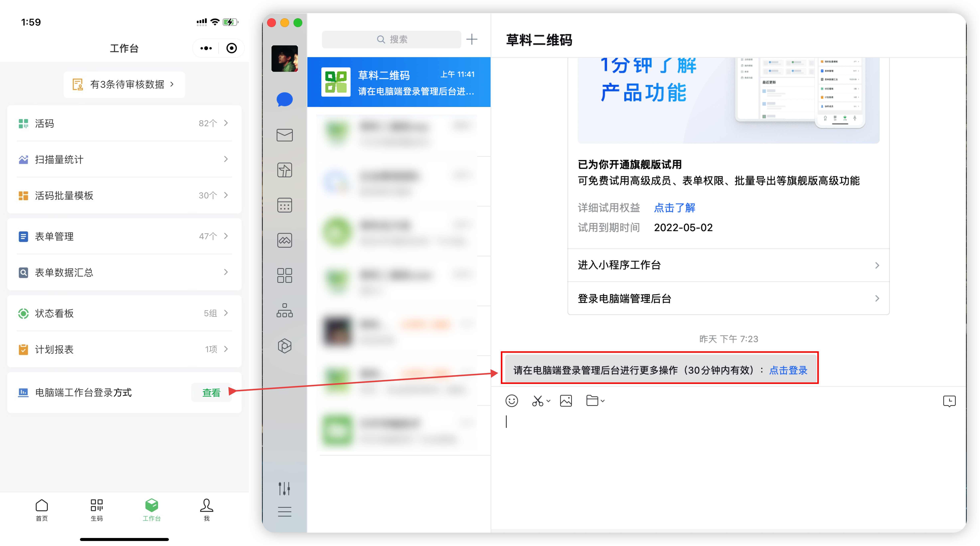
Task: Open the documents icon in sidebar
Action: 285,170
